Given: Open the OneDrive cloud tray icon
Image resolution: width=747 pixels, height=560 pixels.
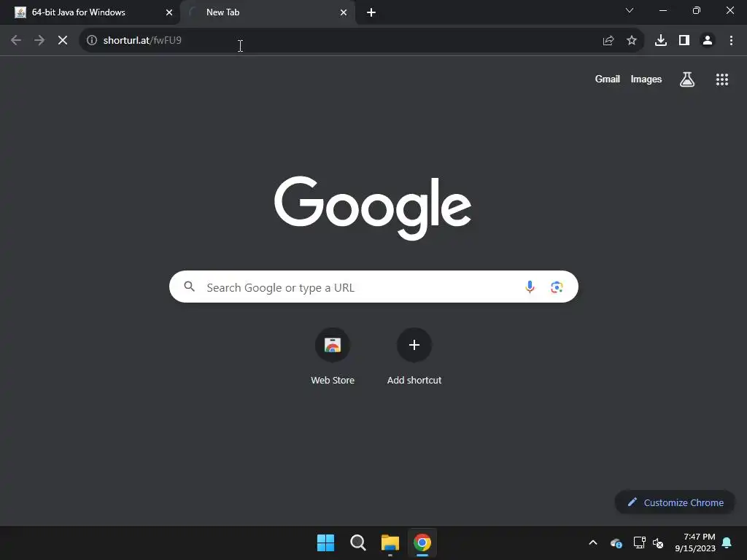Looking at the screenshot, I should click(x=616, y=542).
